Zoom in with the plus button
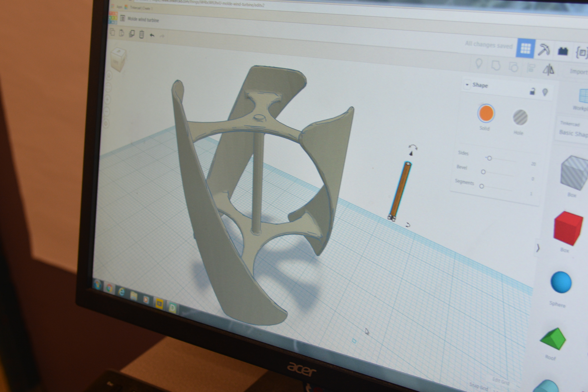The width and height of the screenshot is (588, 392). (108, 99)
